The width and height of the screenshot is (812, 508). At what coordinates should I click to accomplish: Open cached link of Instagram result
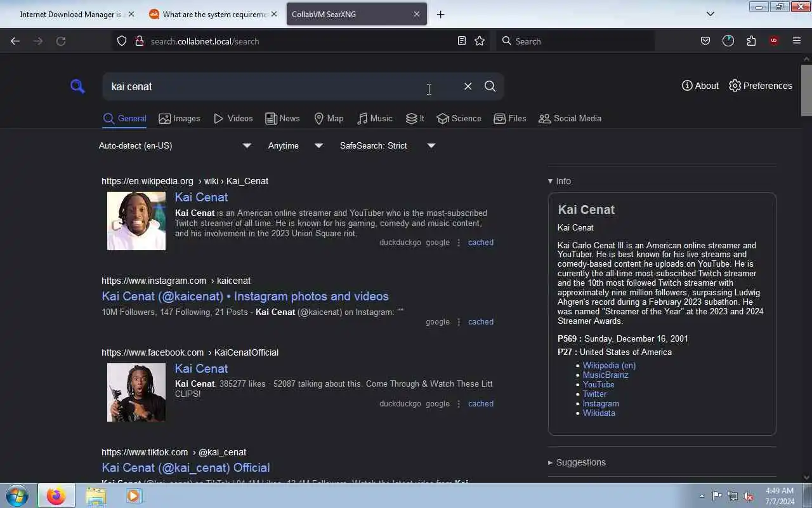coord(481,322)
